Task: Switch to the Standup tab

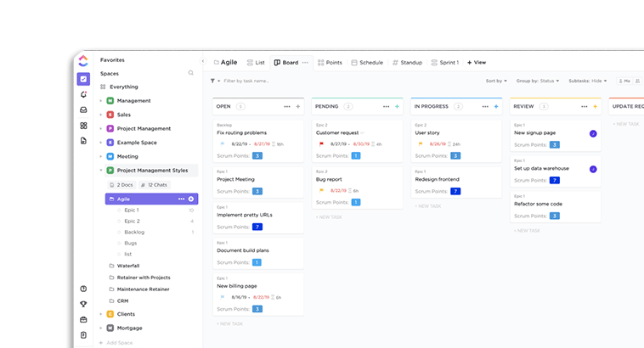Action: pos(408,62)
